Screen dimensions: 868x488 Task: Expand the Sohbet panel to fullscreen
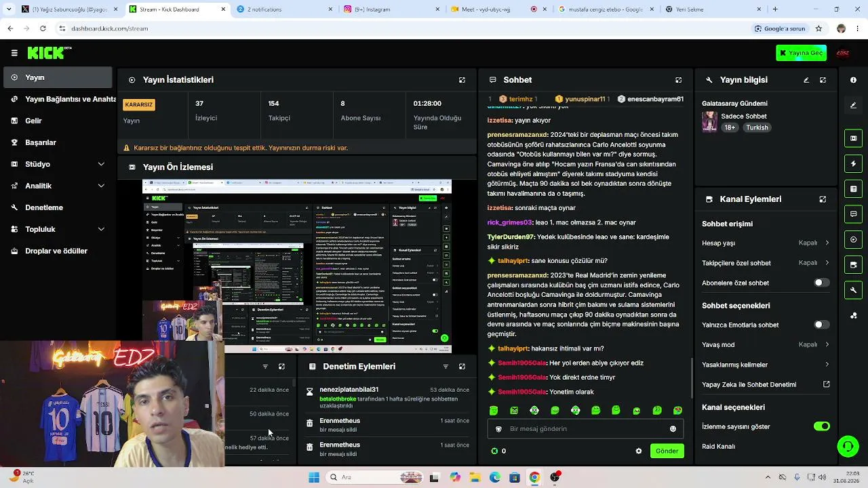click(678, 80)
